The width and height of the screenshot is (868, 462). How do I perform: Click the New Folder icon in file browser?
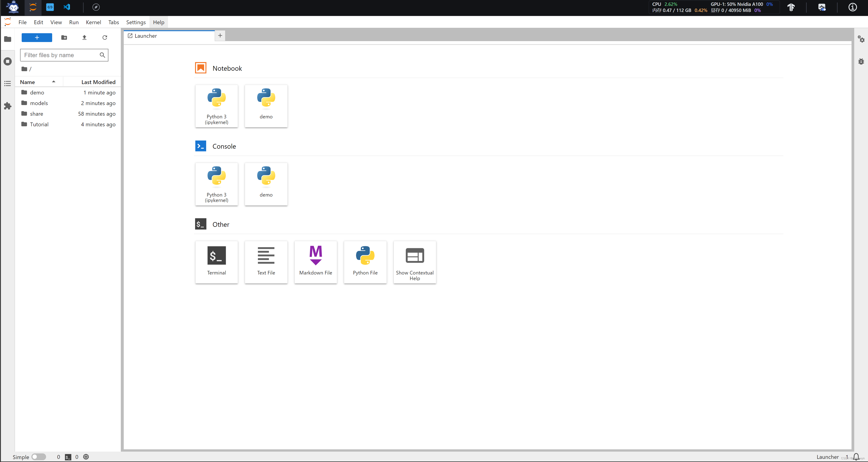64,38
